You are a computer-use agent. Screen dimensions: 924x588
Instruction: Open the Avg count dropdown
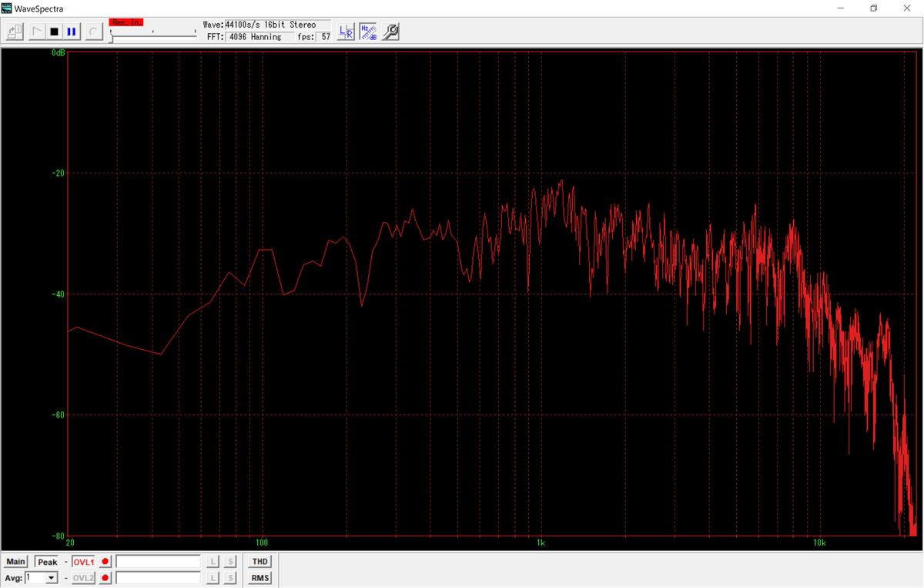pos(52,578)
